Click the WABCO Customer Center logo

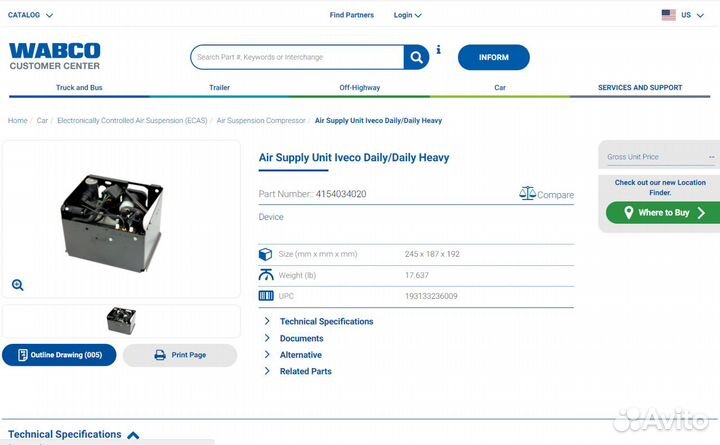coord(55,56)
